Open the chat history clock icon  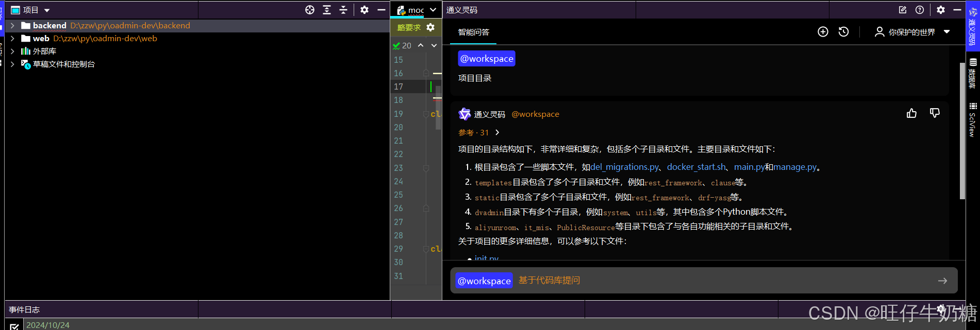point(844,32)
